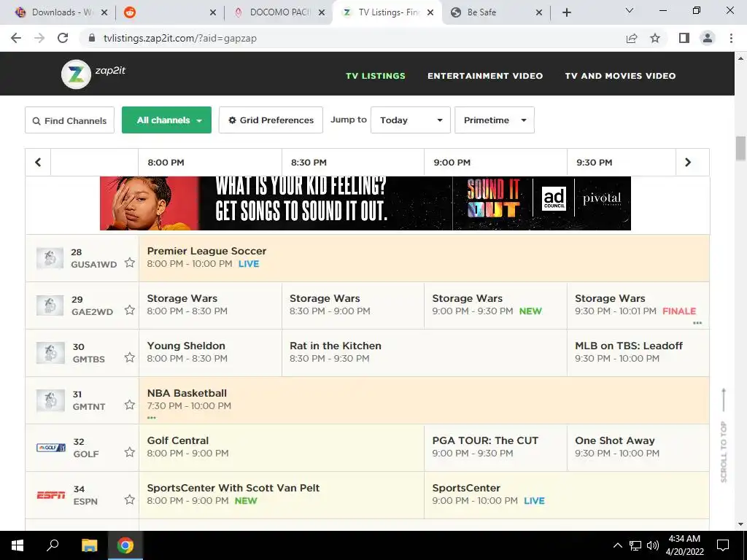This screenshot has width=747, height=560.
Task: Open Storage Wars 8:00 PM episode
Action: pyautogui.click(x=210, y=306)
